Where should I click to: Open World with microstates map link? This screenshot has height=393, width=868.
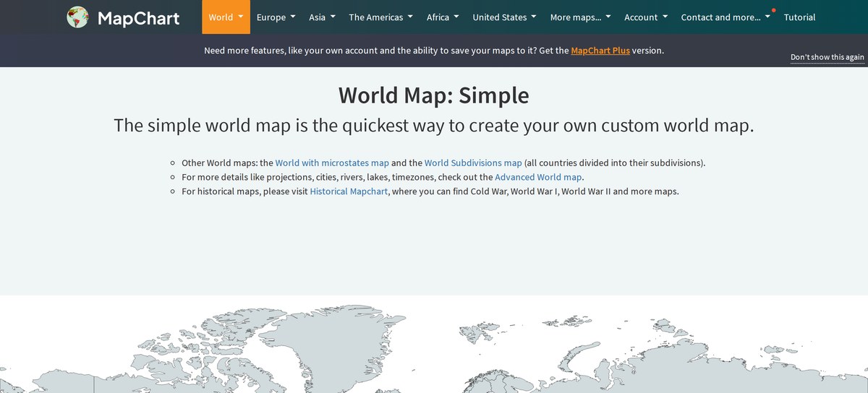click(332, 163)
